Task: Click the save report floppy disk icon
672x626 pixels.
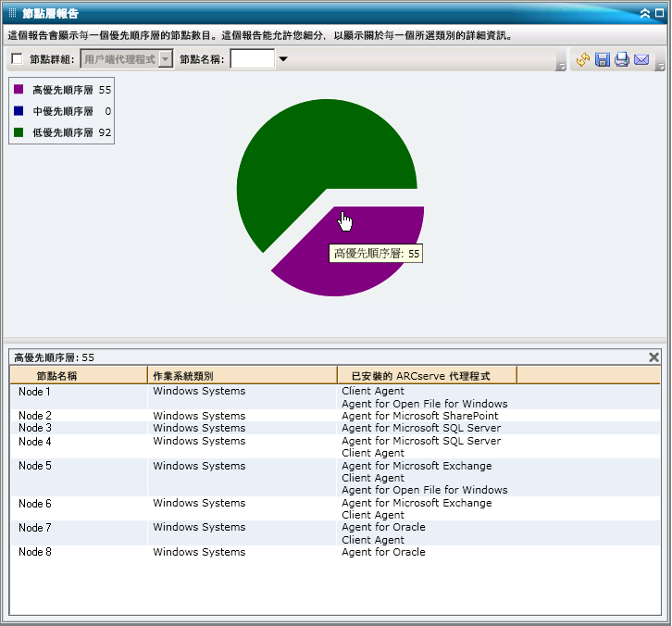Action: click(x=603, y=60)
